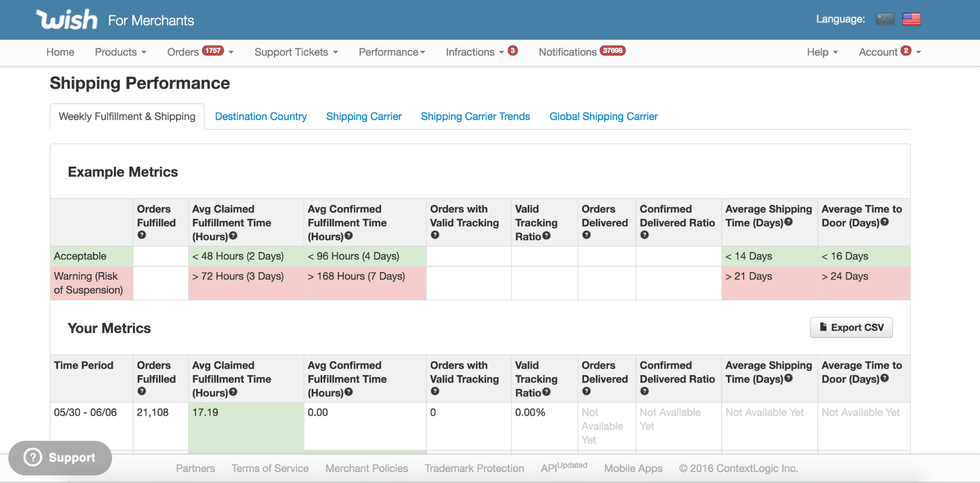This screenshot has height=483, width=980.
Task: Switch language to Chinese flag
Action: pos(885,19)
